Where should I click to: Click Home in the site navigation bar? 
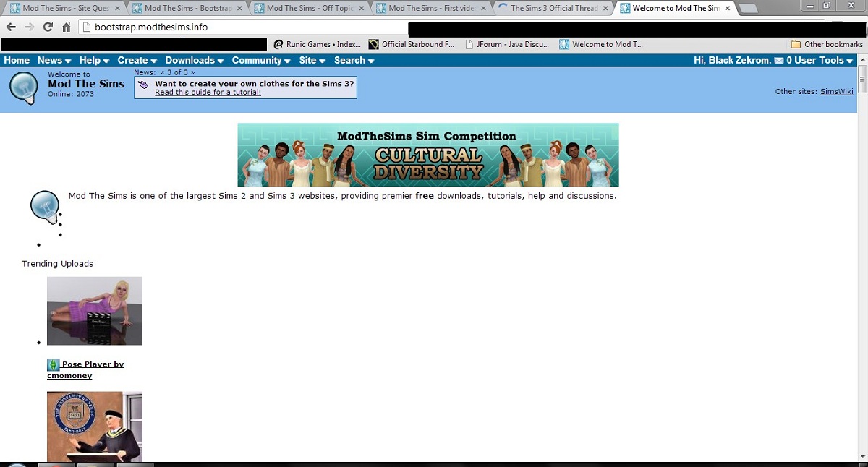[x=17, y=61]
